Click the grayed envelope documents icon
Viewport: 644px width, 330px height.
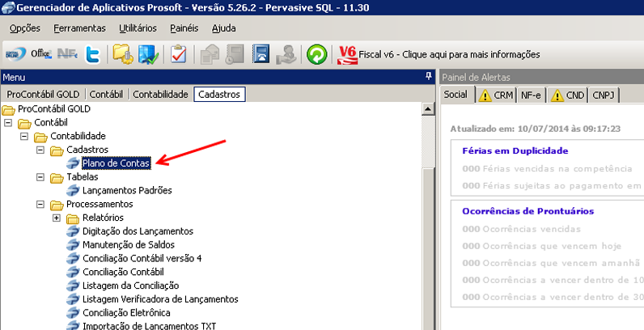point(209,54)
